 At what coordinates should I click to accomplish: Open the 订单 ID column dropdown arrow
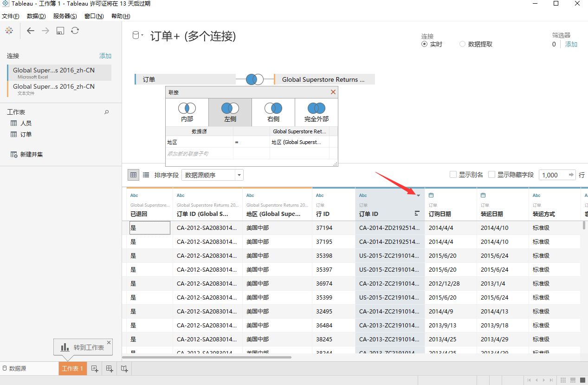418,196
